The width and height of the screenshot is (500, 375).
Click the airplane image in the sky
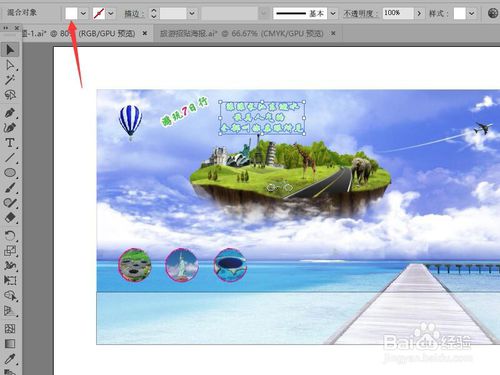click(x=483, y=128)
